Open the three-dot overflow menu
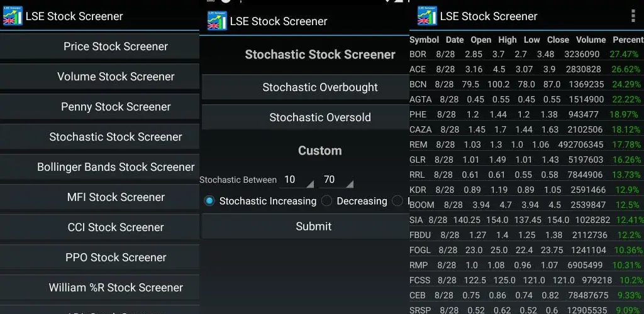 pos(633,16)
